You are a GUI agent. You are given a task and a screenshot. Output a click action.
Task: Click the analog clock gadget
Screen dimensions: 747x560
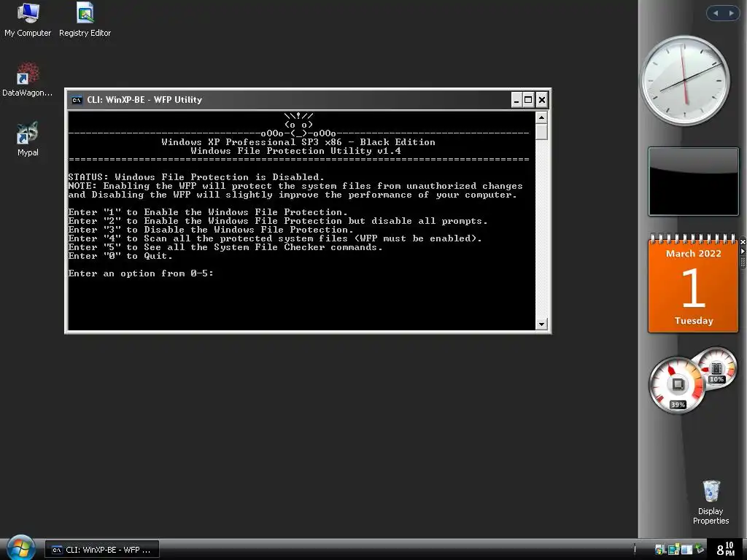click(685, 80)
